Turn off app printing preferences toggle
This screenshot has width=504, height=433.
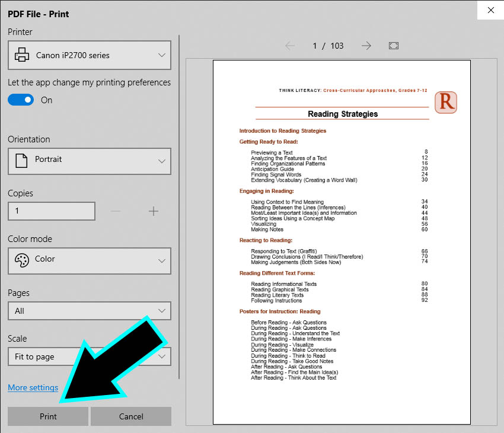pos(21,100)
